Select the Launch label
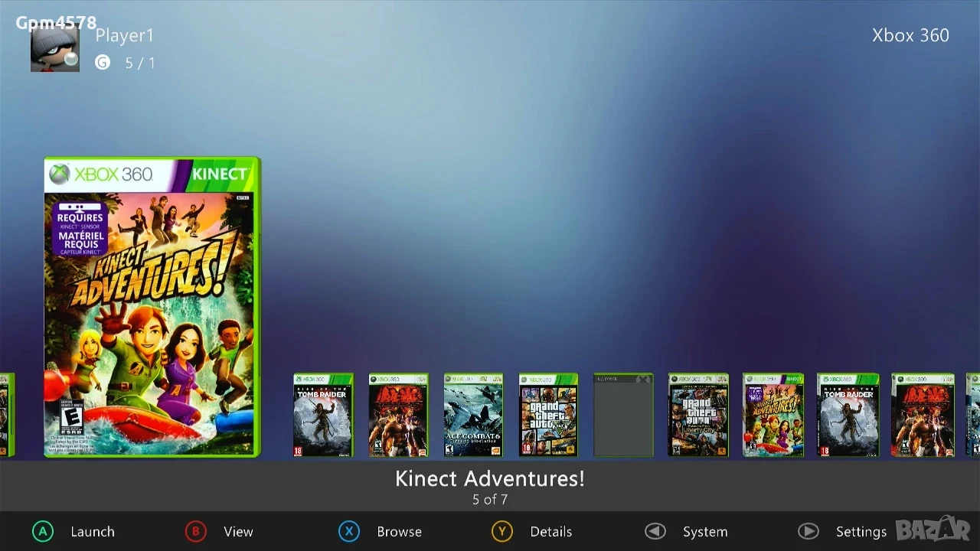Image resolution: width=980 pixels, height=551 pixels. [x=93, y=532]
